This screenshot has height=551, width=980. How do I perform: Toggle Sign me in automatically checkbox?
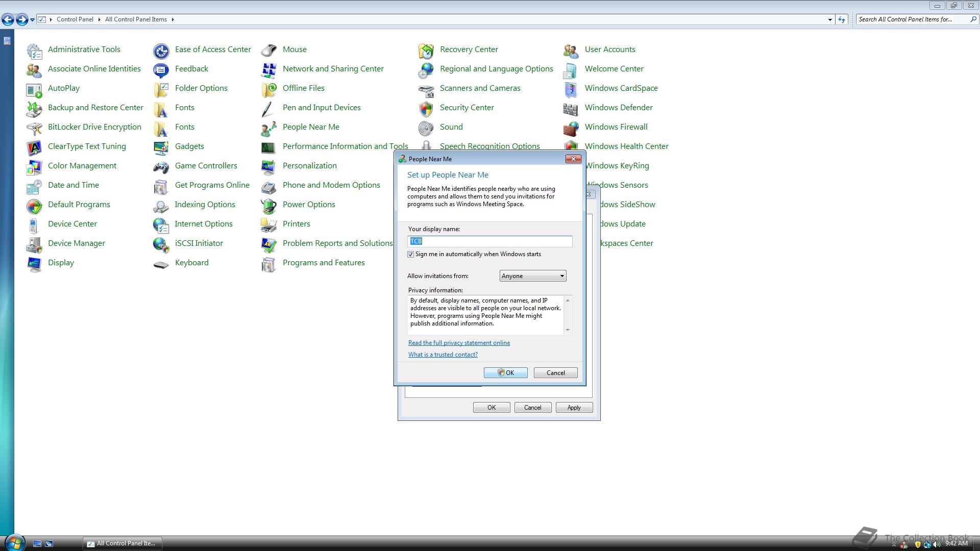[x=410, y=254]
